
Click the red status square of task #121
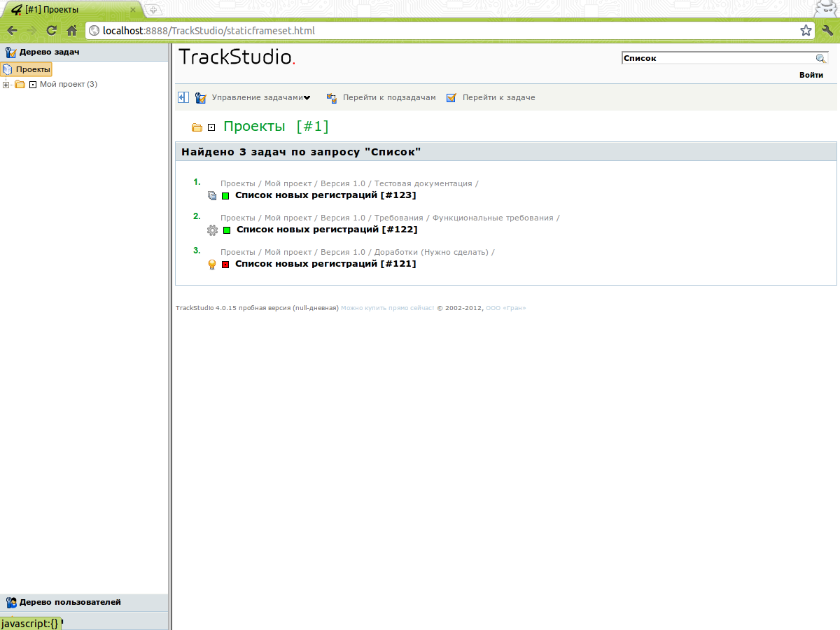pos(225,265)
